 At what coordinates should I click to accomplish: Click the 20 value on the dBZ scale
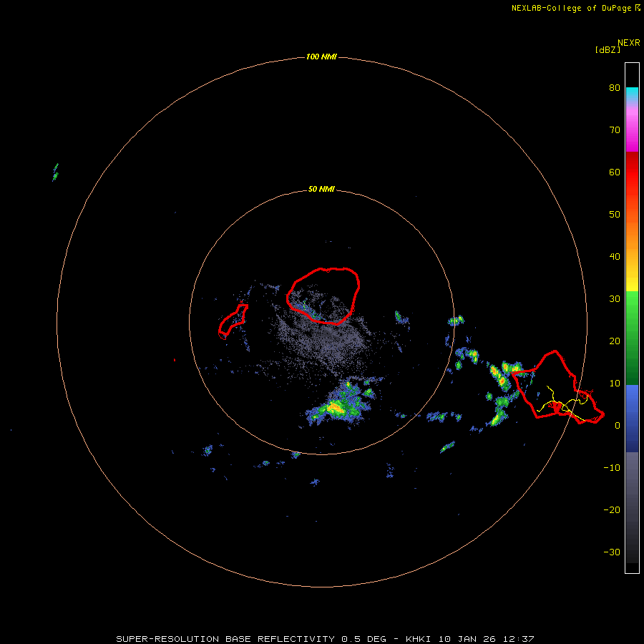pyautogui.click(x=615, y=341)
